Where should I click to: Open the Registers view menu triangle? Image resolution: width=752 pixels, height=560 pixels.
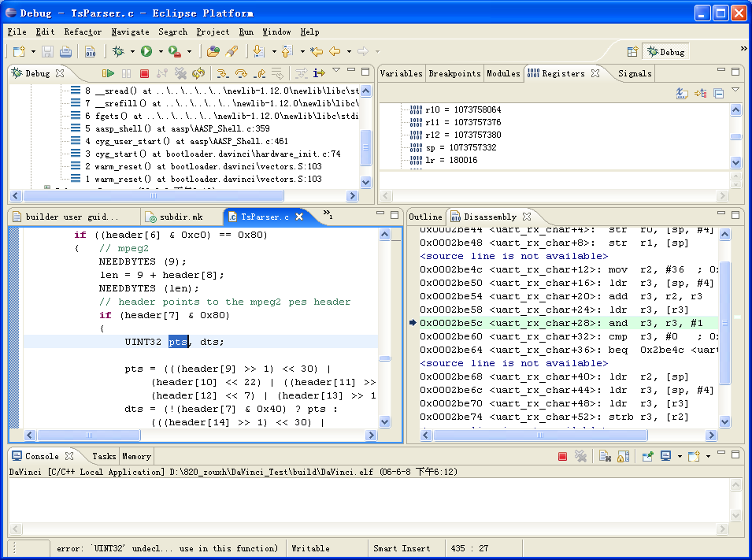click(x=735, y=89)
